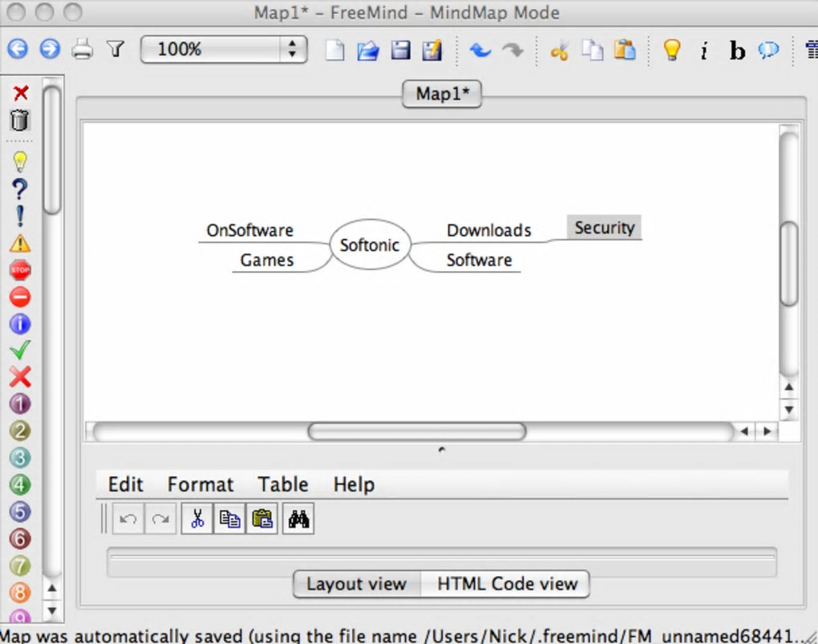
Task: Add the large red cross icon
Action: pyautogui.click(x=20, y=377)
